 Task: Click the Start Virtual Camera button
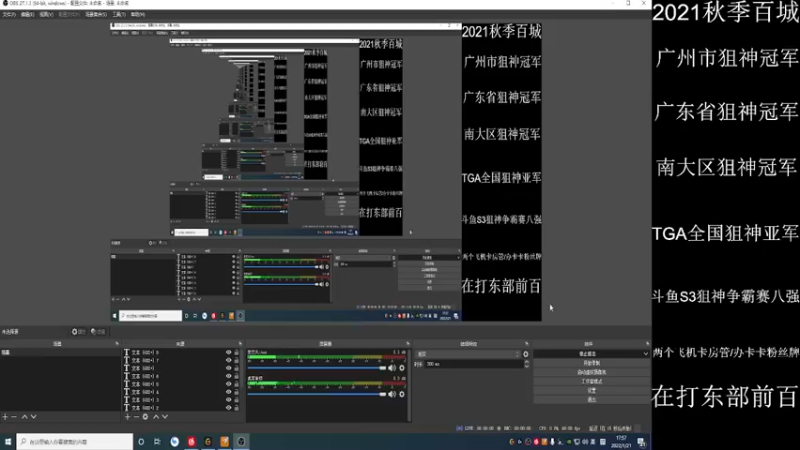pyautogui.click(x=591, y=372)
